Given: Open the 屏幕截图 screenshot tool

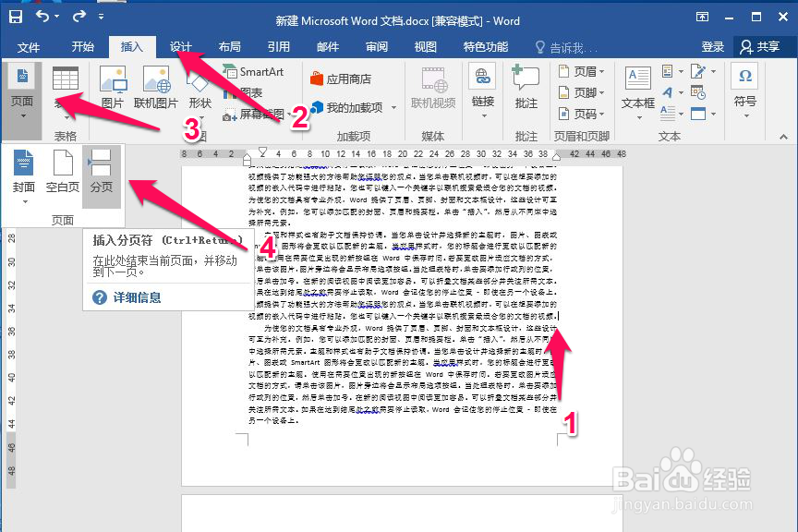Looking at the screenshot, I should [257, 115].
